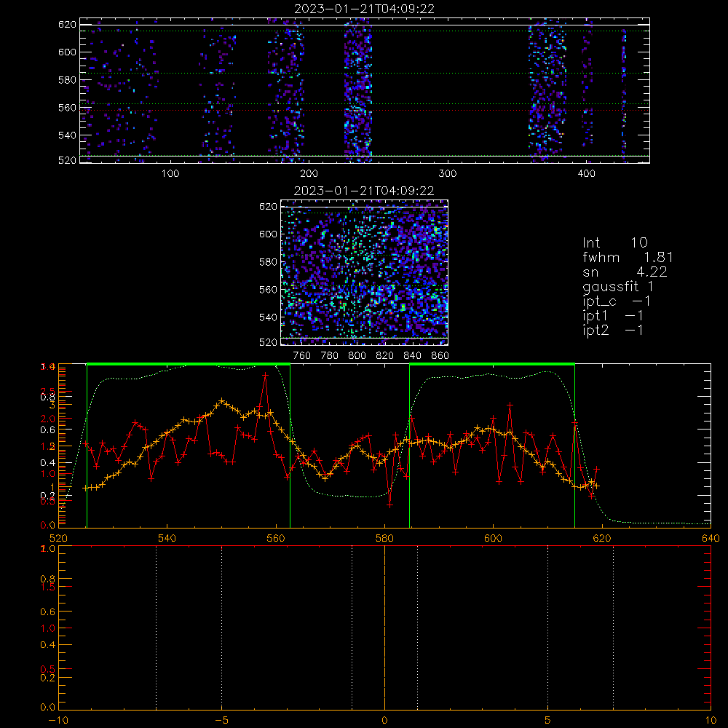
Task: Click the orange smoothed curve peak near 550
Action: [222, 400]
